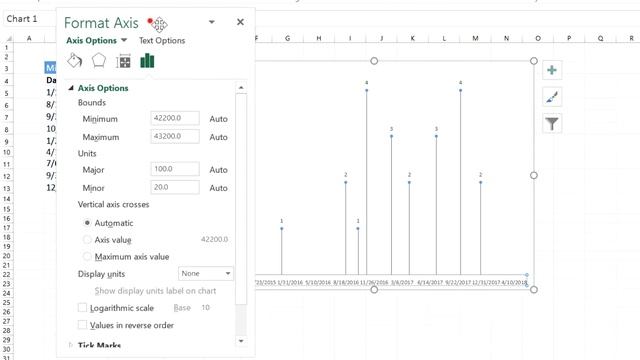The image size is (640, 360).
Task: Expand the Tick Marks section
Action: click(x=71, y=345)
